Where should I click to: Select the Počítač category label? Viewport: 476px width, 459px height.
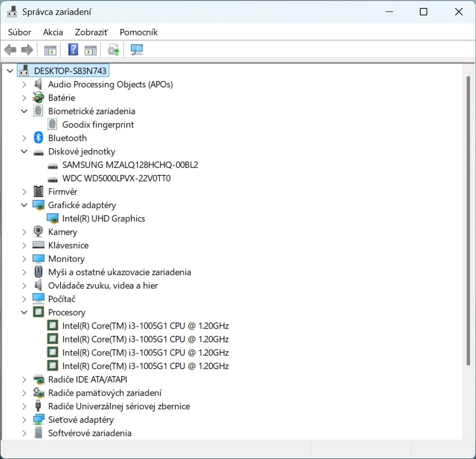click(62, 299)
